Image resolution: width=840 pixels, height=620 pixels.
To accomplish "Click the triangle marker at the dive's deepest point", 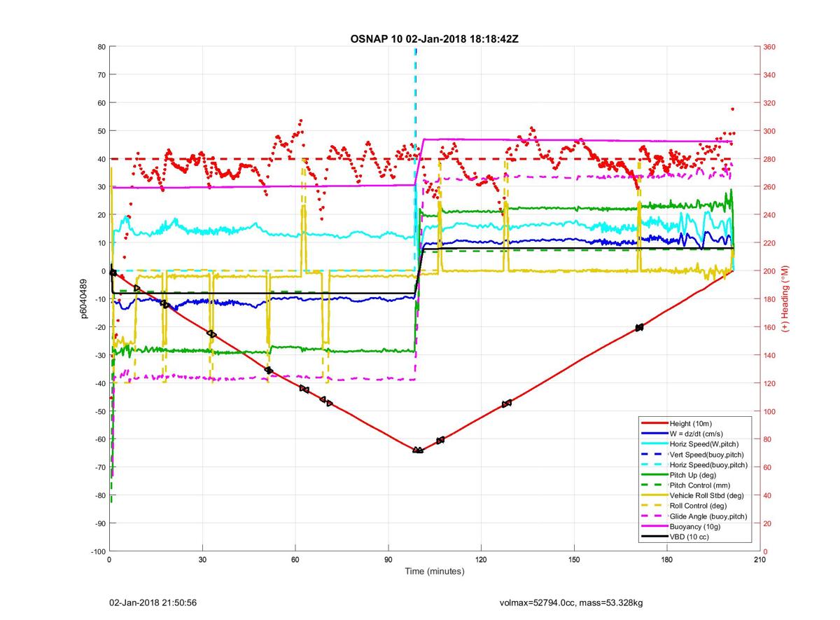I will [x=417, y=450].
